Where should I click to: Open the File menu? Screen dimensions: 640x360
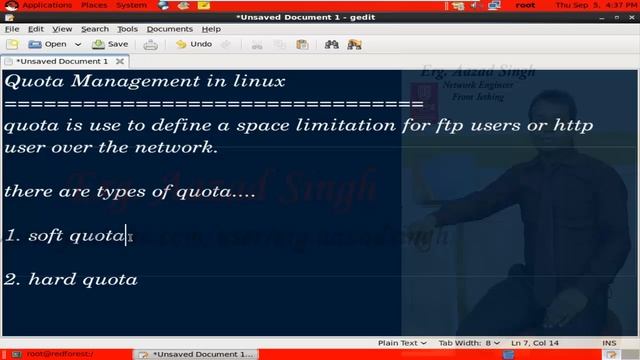(12, 29)
